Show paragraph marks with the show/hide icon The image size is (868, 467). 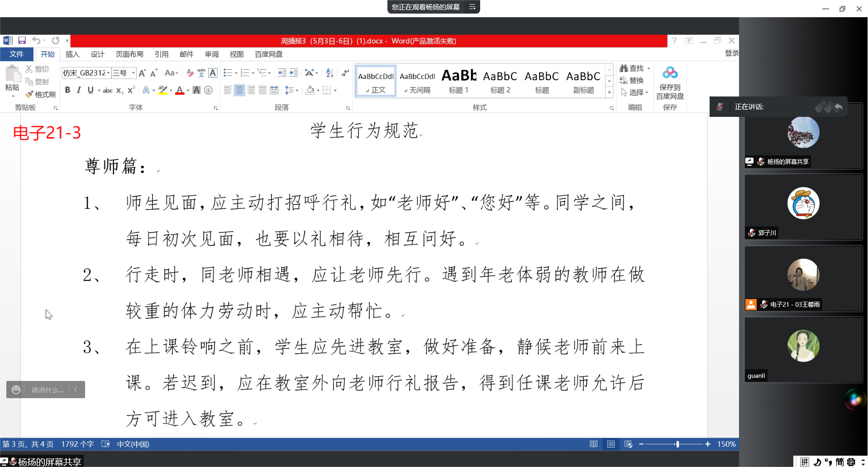(345, 73)
